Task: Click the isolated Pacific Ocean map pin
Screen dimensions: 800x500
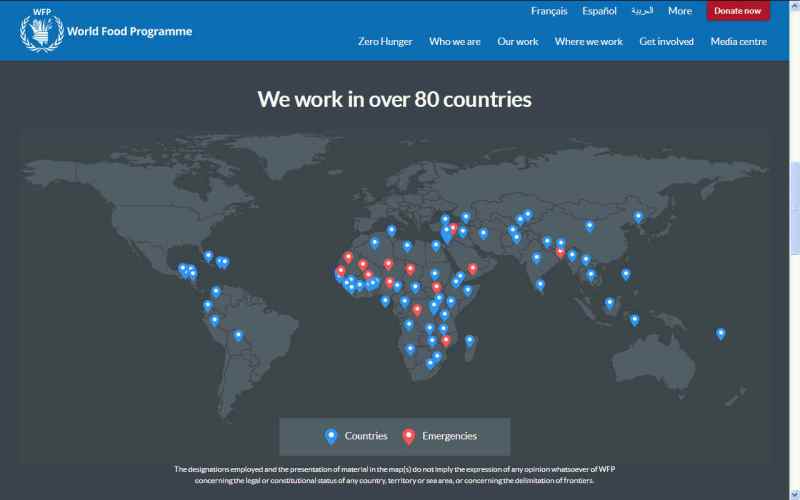Action: pos(720,333)
